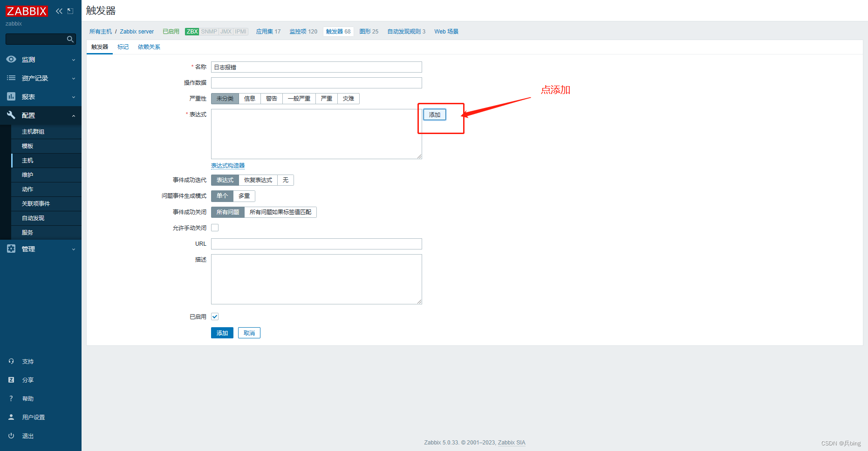
Task: Click the 配置 wrench icon
Action: tap(11, 115)
